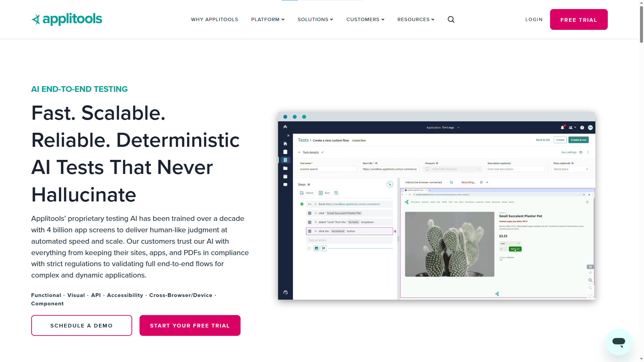644x362 pixels.
Task: Open the site search magnifier icon
Action: point(451,19)
